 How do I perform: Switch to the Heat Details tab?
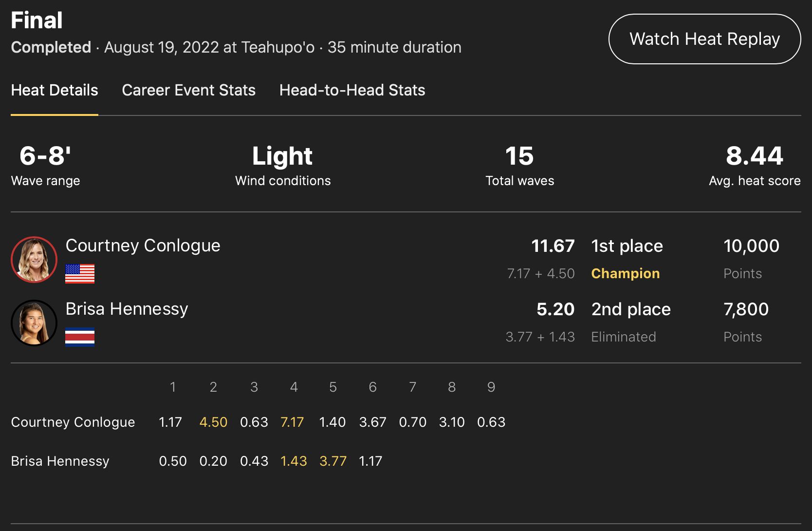tap(55, 90)
